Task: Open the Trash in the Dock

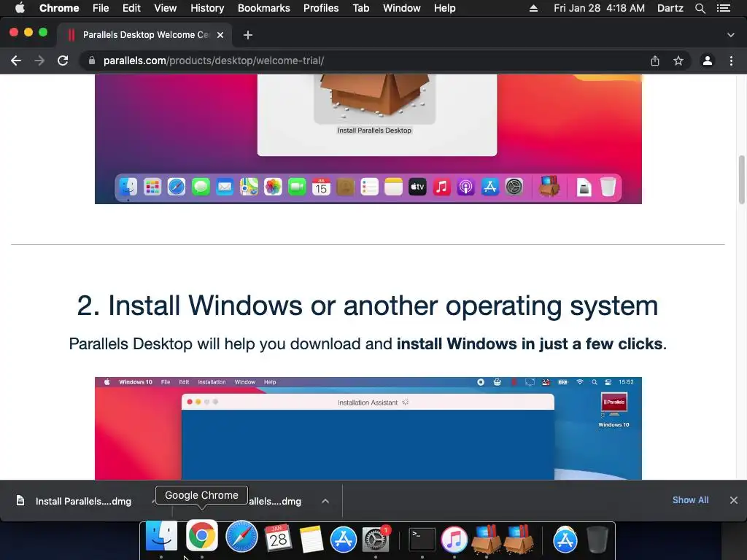Action: click(597, 540)
